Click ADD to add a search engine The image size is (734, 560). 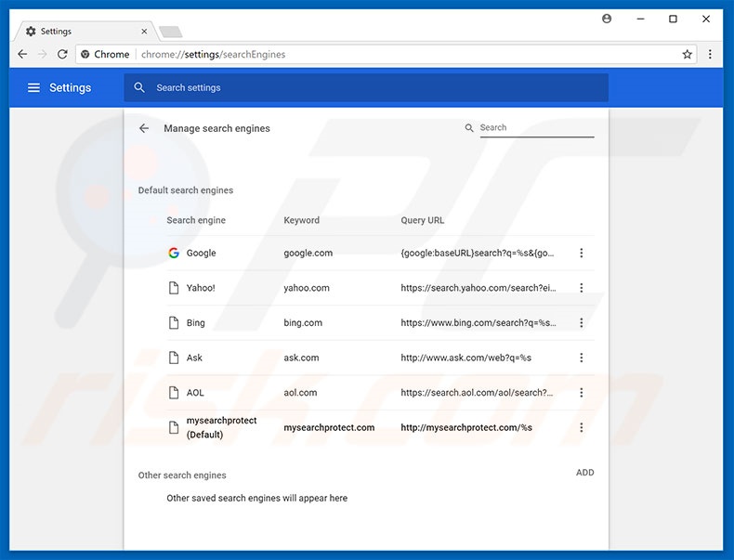(584, 473)
